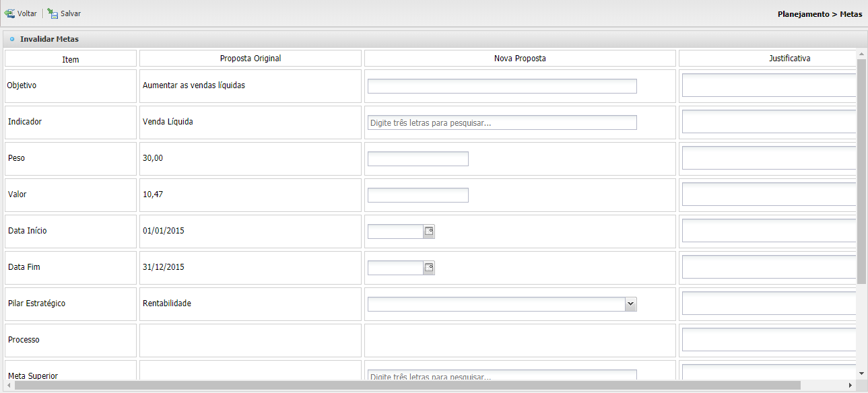The width and height of the screenshot is (868, 393).
Task: Focus the Indicador search field
Action: [502, 122]
